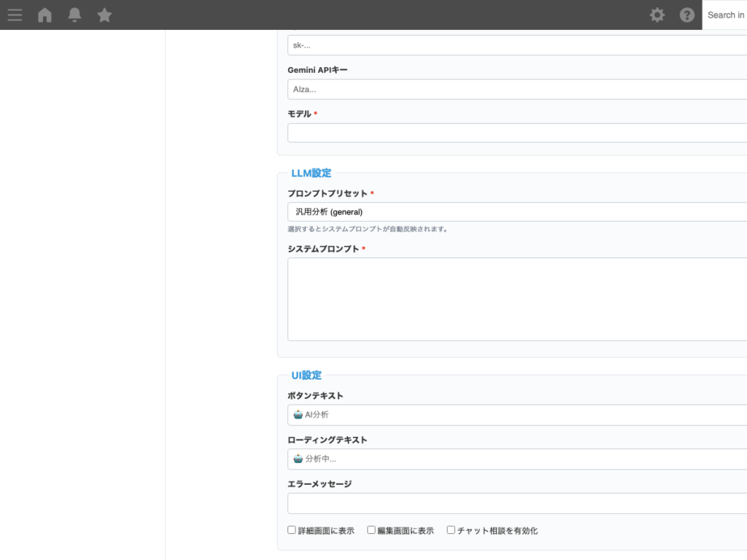The image size is (747, 560).
Task: Click the ボタンテキスト field showing AI分析
Action: 511,414
